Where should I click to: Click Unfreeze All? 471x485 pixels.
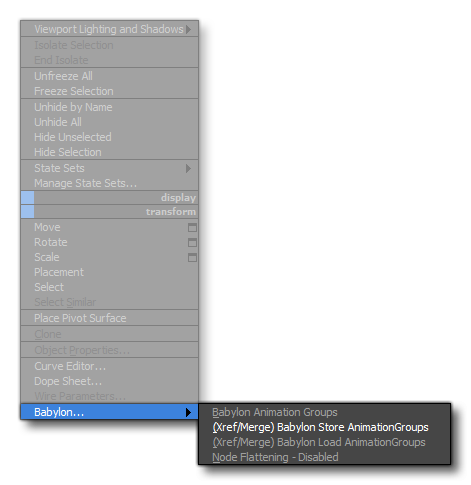[109, 76]
